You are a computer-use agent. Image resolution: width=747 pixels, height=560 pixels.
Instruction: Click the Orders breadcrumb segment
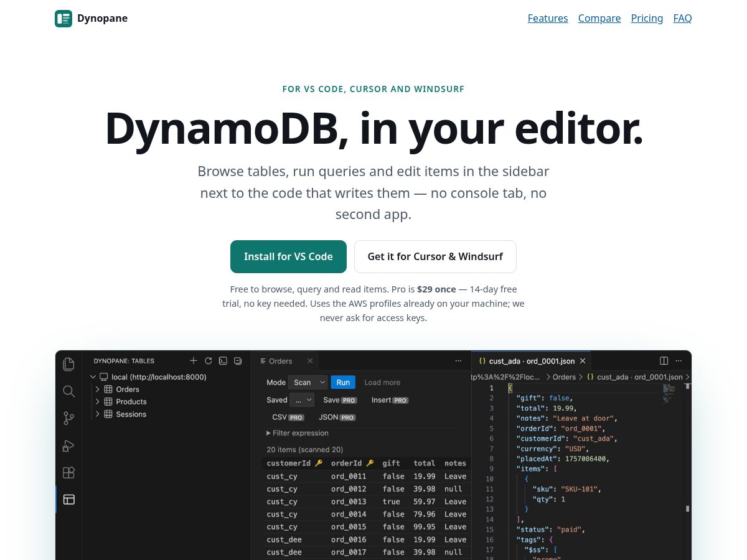(564, 377)
